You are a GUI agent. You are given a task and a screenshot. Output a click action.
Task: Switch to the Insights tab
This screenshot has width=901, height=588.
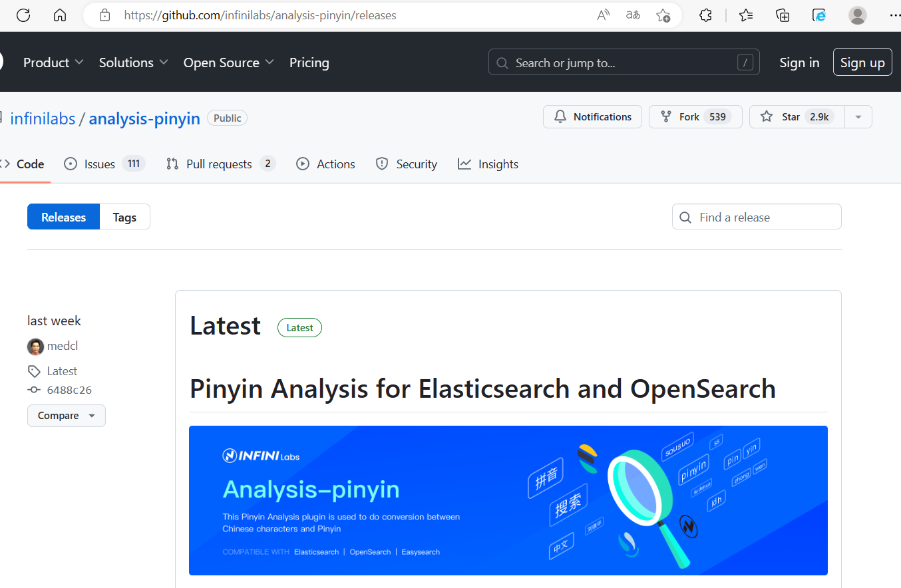[488, 164]
